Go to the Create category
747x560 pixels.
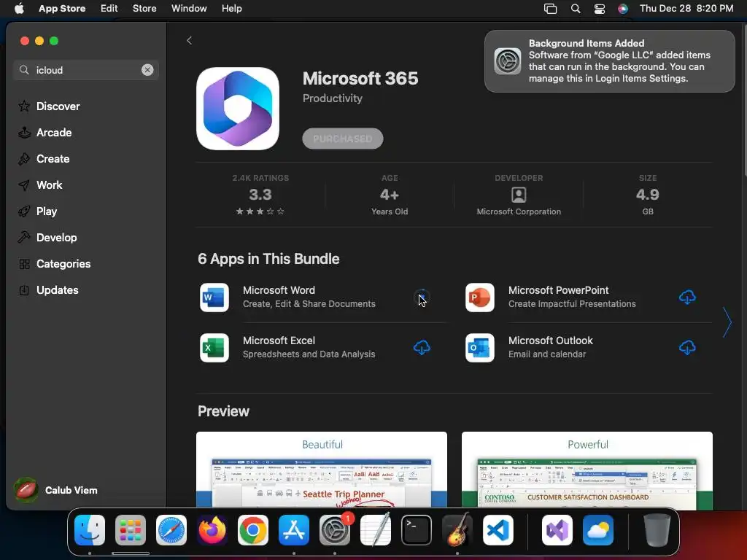pyautogui.click(x=44, y=158)
